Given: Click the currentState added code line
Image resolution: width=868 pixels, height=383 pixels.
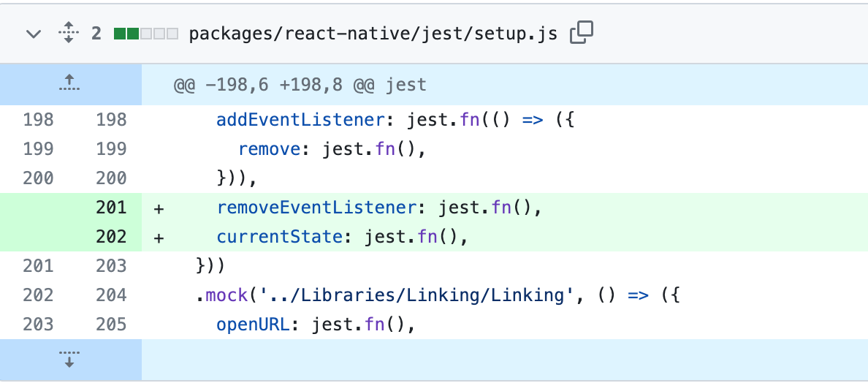Looking at the screenshot, I should click(342, 237).
